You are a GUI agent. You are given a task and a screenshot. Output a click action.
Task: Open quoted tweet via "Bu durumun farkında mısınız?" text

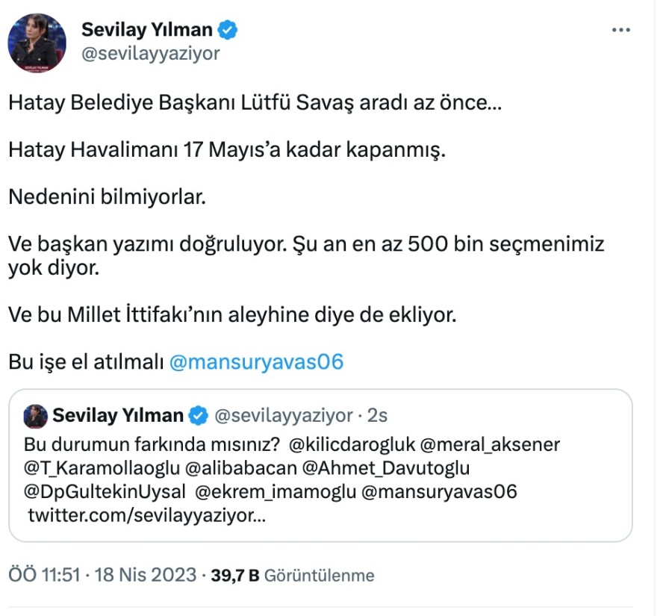[x=152, y=445]
